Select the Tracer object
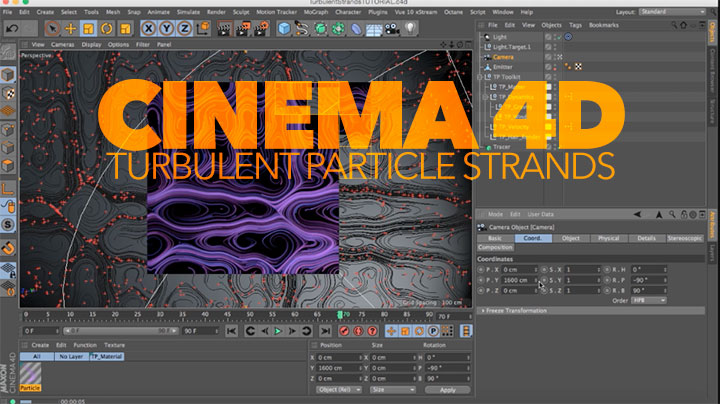 point(501,147)
